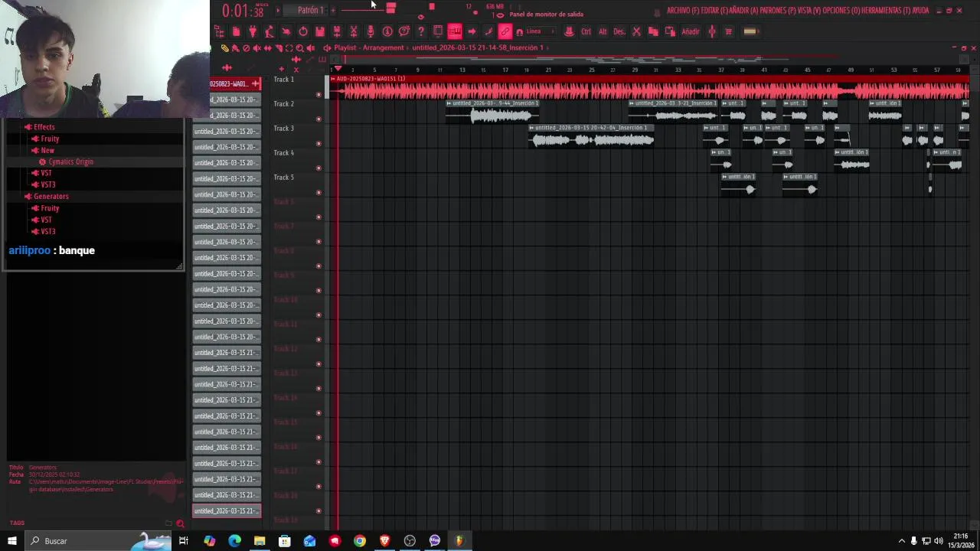Click the Windows Start button
Image resolution: width=980 pixels, height=551 pixels.
pyautogui.click(x=12, y=541)
